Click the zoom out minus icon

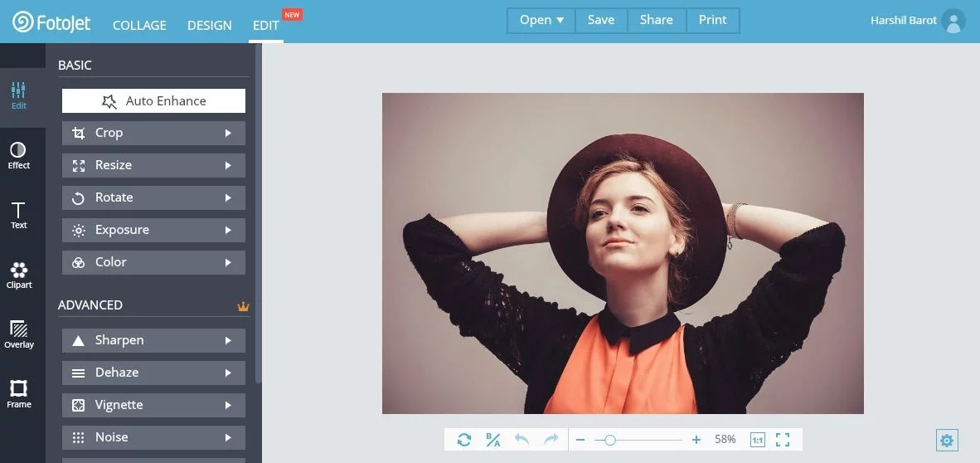(580, 441)
